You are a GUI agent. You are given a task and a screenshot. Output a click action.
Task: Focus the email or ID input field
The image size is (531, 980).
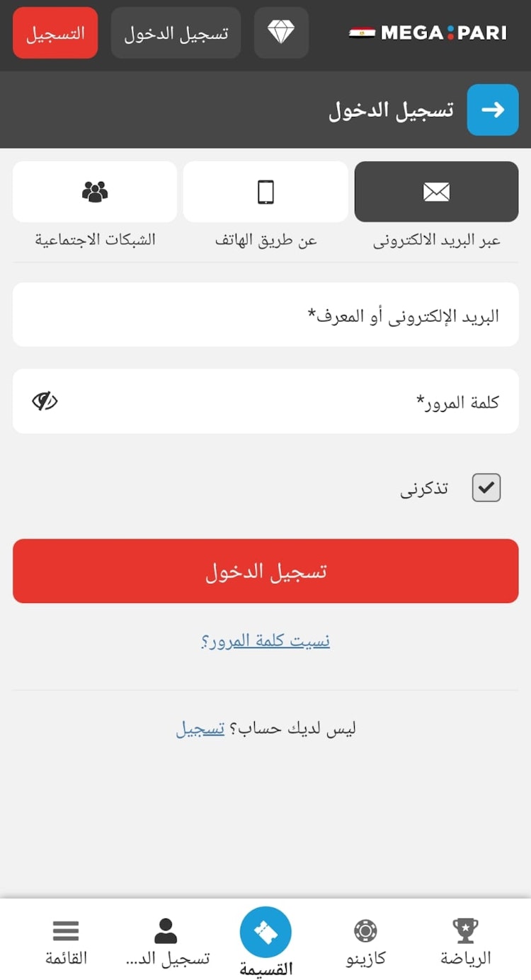(x=265, y=315)
